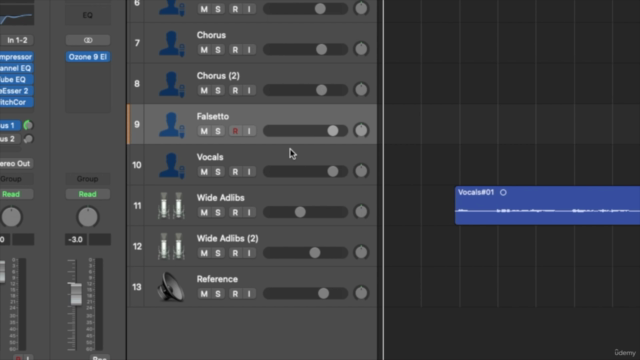640x360 pixels.
Task: Click the Reference track volume slider
Action: click(305, 293)
